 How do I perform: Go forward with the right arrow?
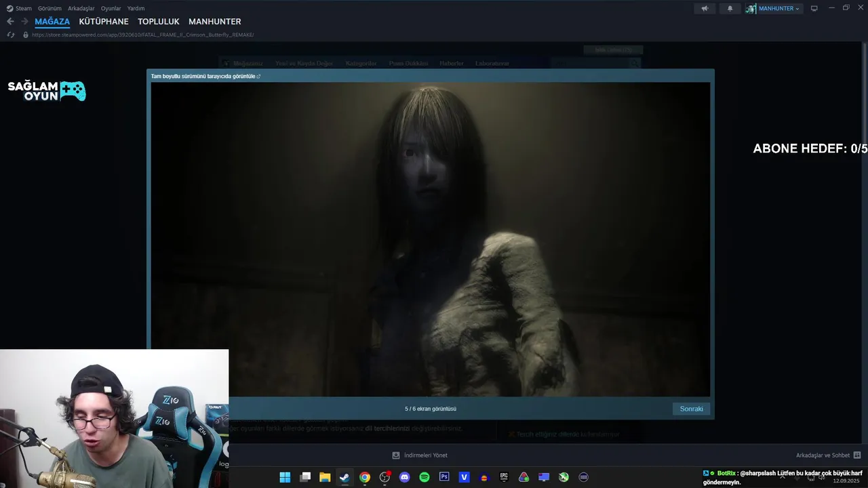[x=24, y=22]
